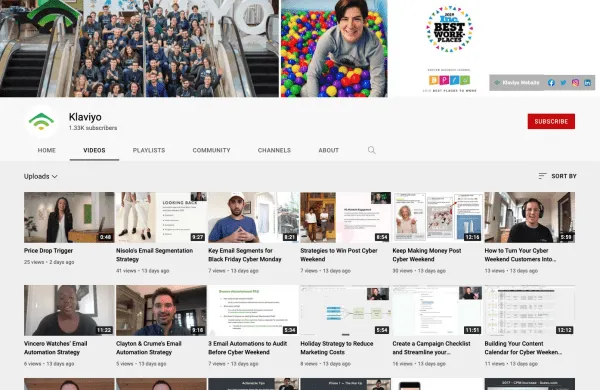
Task: Open Clayton & Crume's Email Automation thumbnail
Action: (161, 310)
